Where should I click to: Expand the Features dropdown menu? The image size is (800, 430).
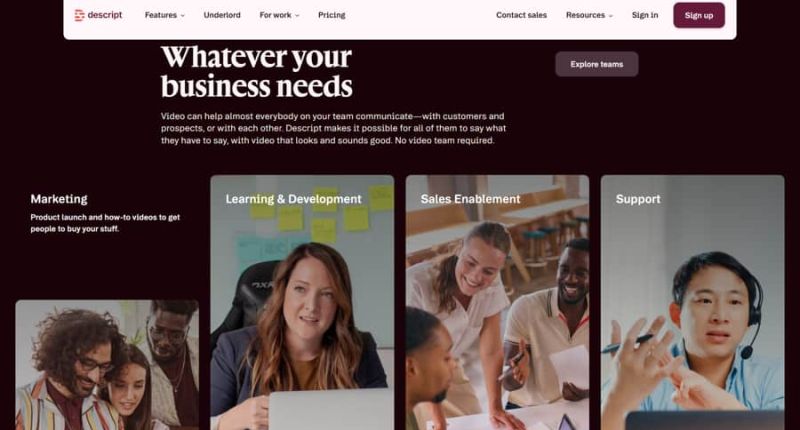click(165, 15)
